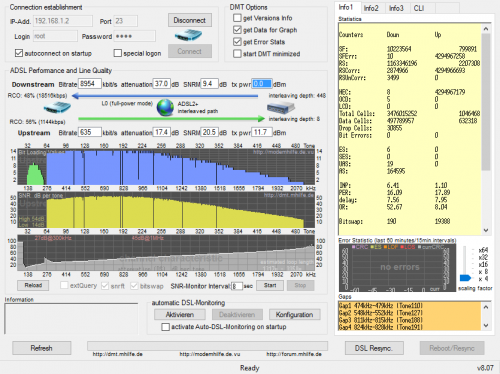The width and height of the screenshot is (500, 374).
Task: Click the Port field
Action: [x=125, y=21]
